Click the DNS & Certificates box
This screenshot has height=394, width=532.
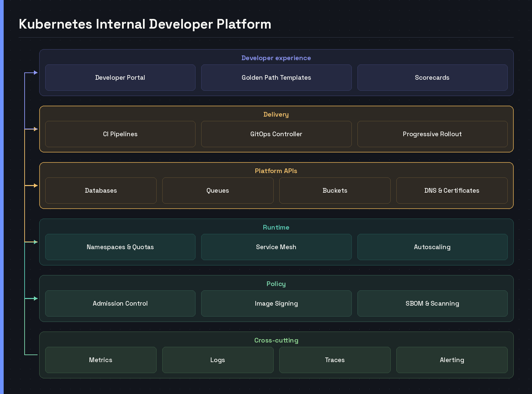tap(452, 190)
